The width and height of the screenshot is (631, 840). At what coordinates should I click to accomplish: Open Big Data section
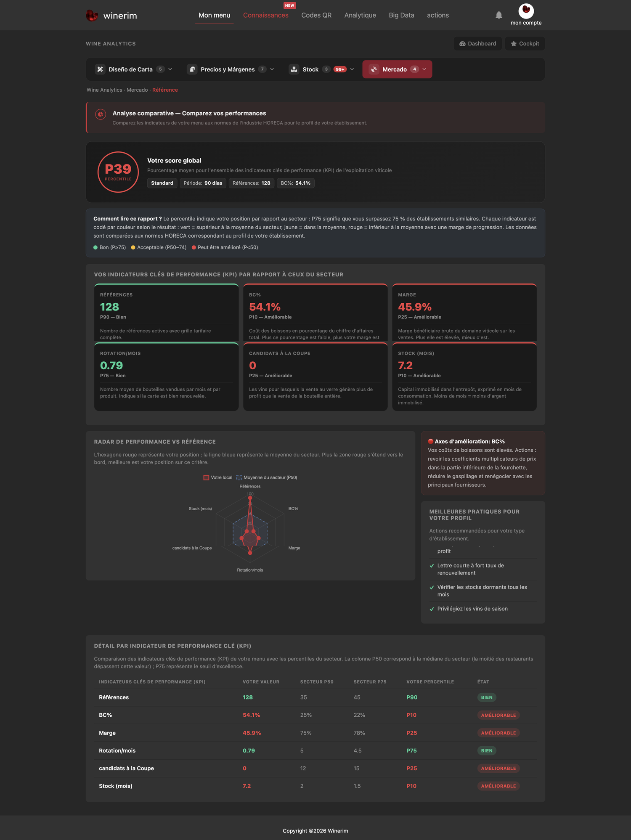tap(401, 15)
